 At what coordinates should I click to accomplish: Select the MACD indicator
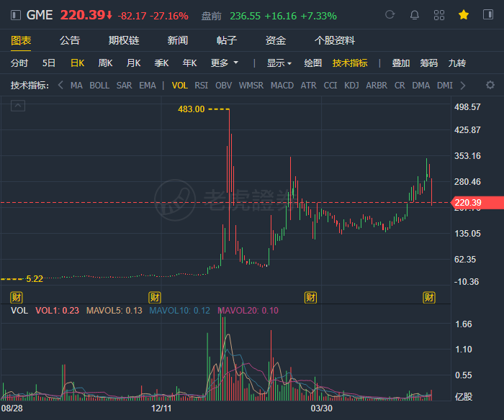pyautogui.click(x=282, y=86)
